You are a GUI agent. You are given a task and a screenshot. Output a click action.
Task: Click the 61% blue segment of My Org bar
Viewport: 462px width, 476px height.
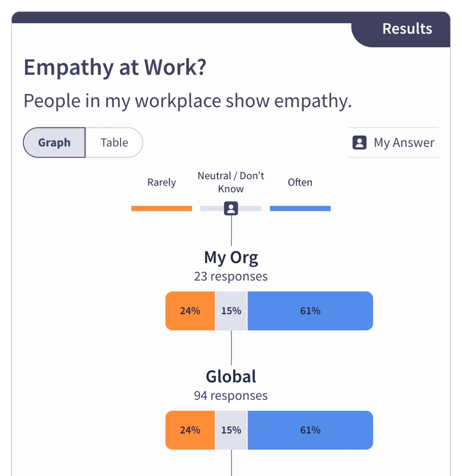310,310
